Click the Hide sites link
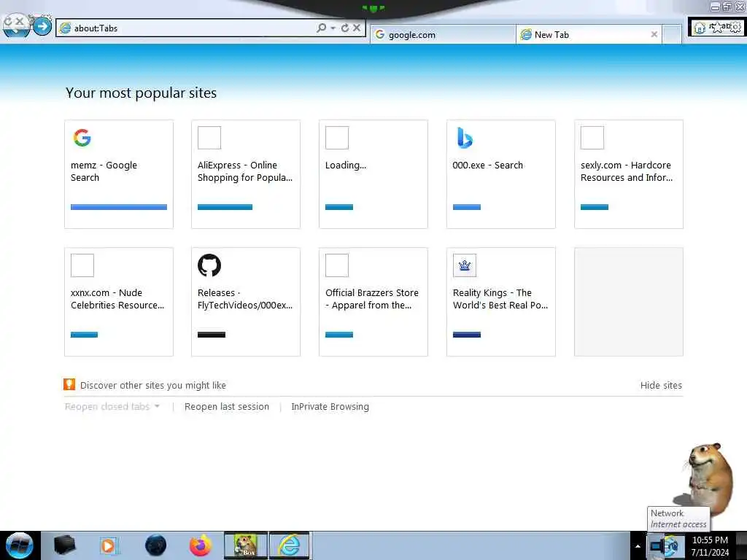 click(661, 385)
